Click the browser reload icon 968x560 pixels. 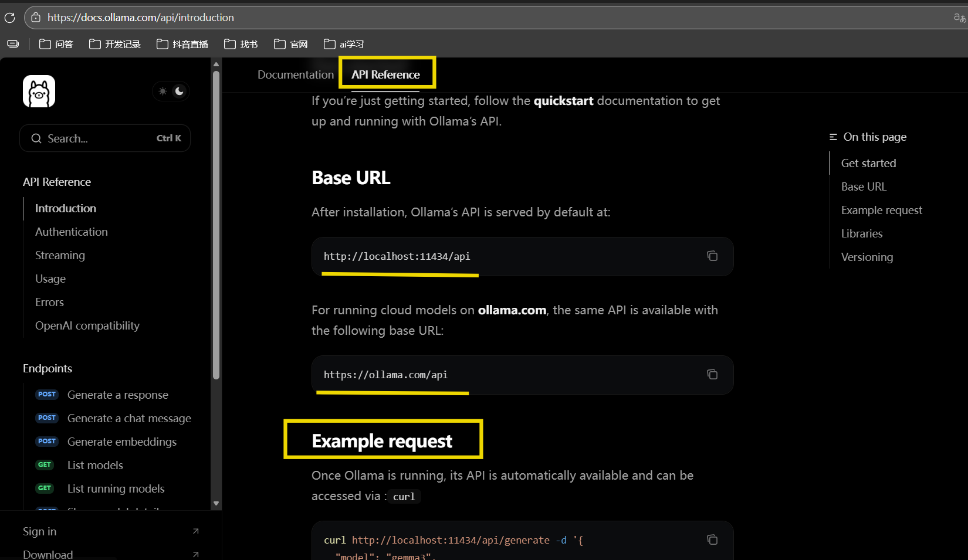point(9,18)
